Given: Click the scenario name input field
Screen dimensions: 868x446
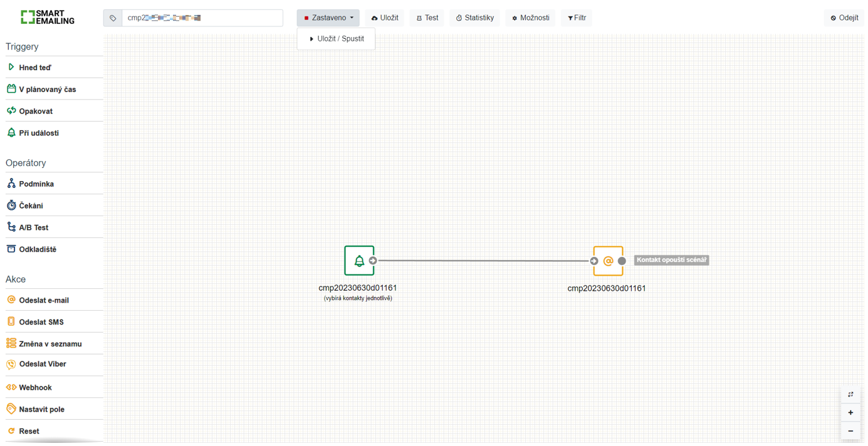Looking at the screenshot, I should coord(202,18).
